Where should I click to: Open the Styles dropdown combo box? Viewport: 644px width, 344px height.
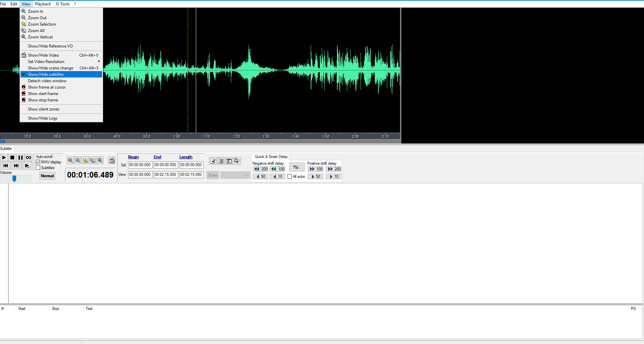pyautogui.click(x=235, y=175)
